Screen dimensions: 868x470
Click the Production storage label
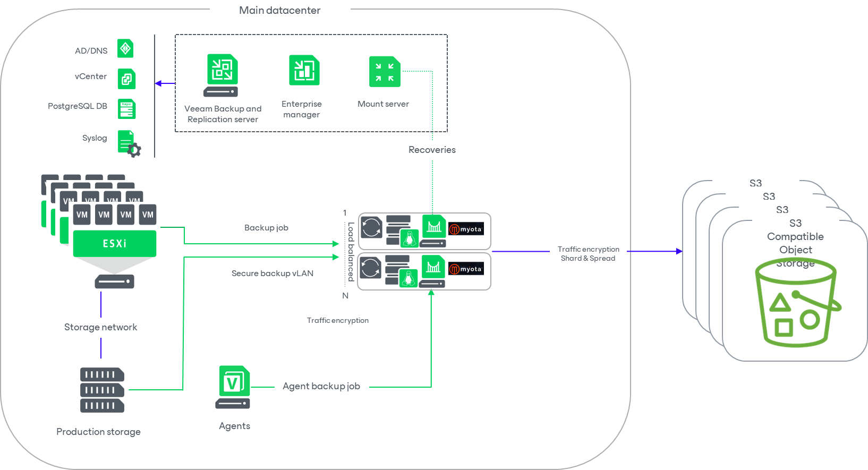coord(99,432)
